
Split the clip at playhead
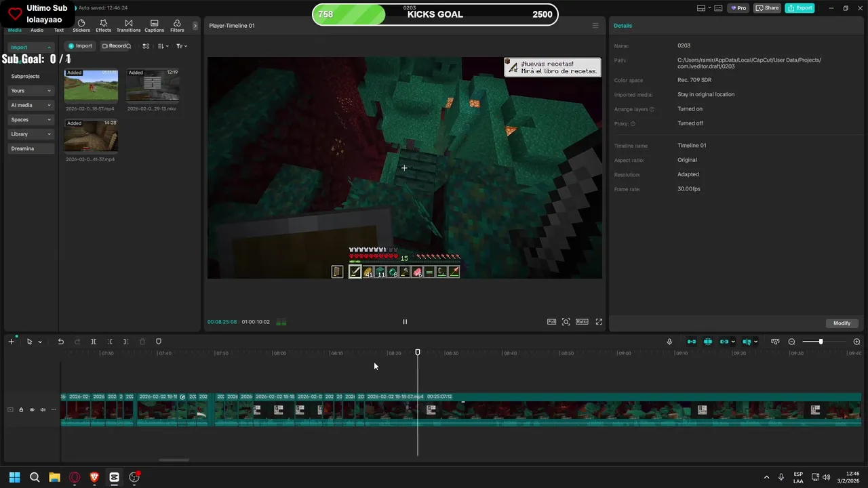94,342
